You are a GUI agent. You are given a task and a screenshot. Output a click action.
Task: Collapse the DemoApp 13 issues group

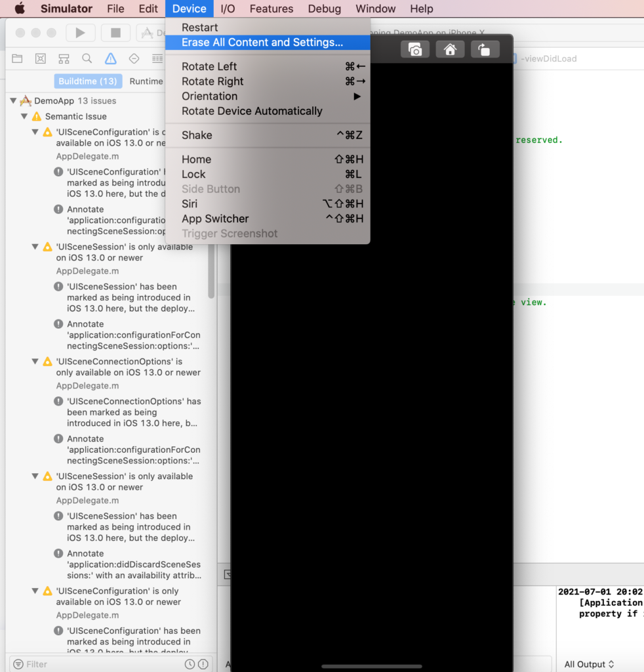pos(13,100)
